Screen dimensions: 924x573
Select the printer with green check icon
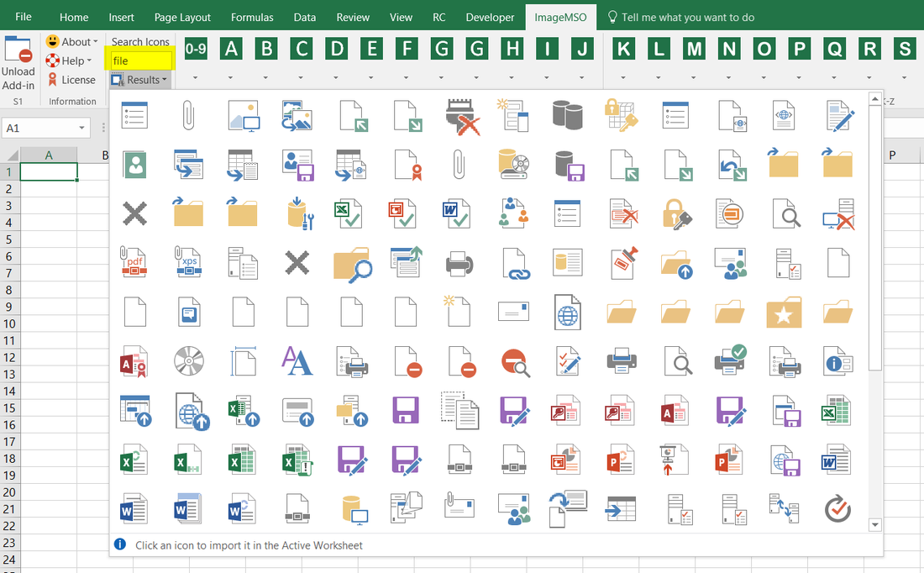[x=729, y=361]
